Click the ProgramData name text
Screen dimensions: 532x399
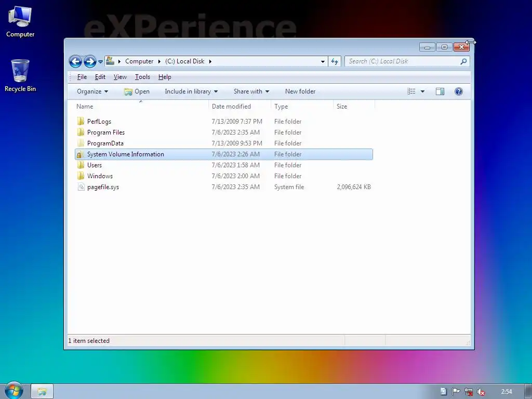[x=105, y=143]
